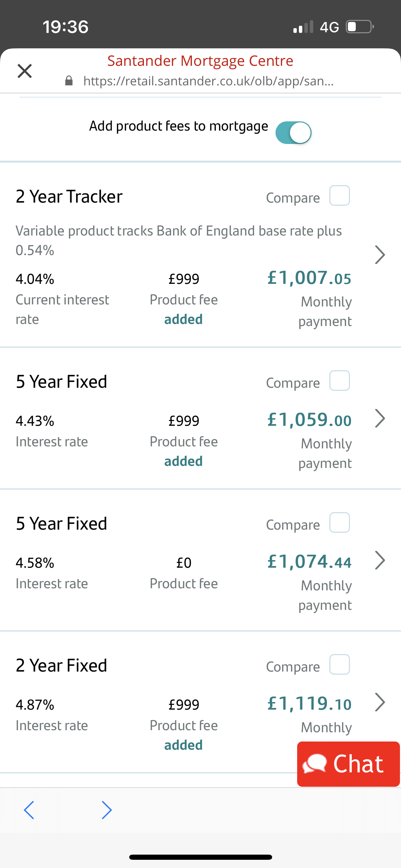Tap the battery indicator in status bar
Screen dimensions: 401x868
tap(360, 27)
